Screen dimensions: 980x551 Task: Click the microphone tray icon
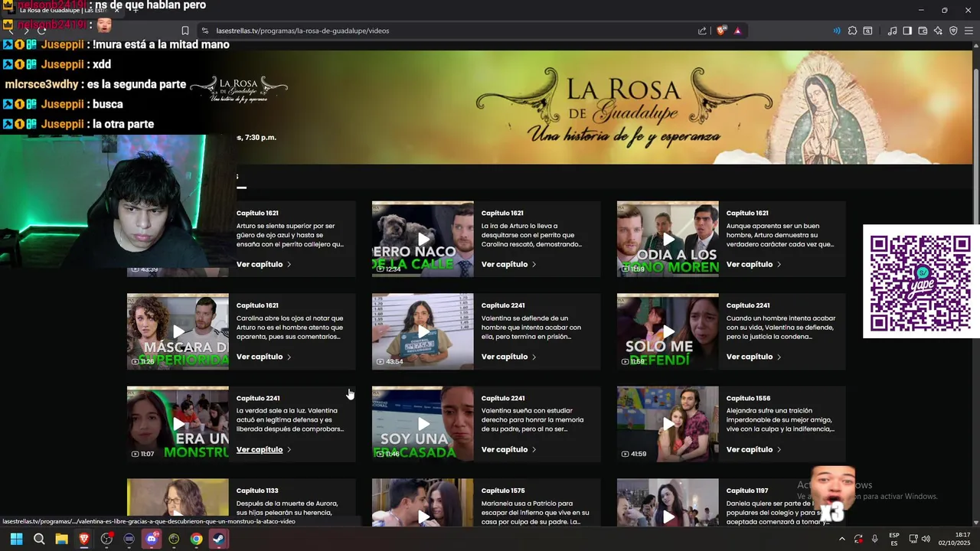[874, 539]
